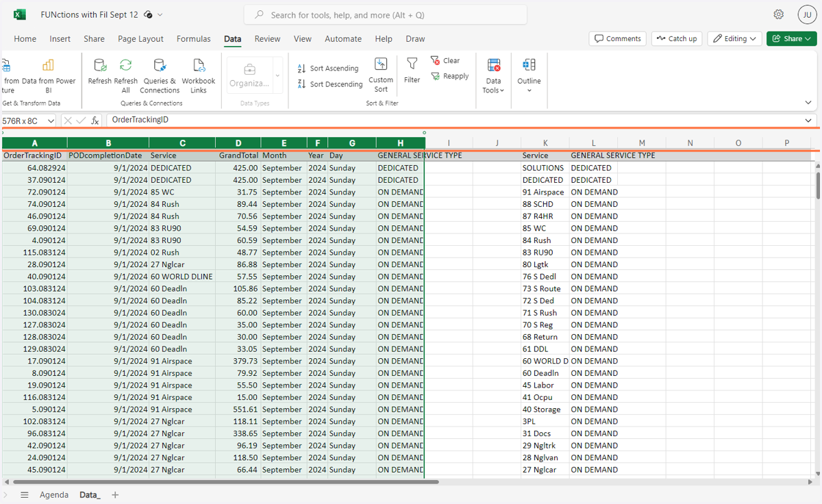
Task: Open the JU account avatar
Action: pyautogui.click(x=806, y=14)
